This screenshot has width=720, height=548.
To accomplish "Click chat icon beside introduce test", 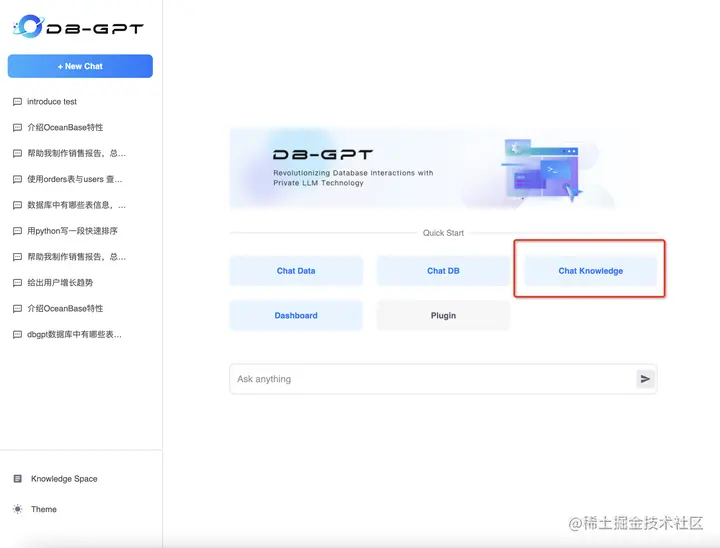I will click(x=17, y=102).
